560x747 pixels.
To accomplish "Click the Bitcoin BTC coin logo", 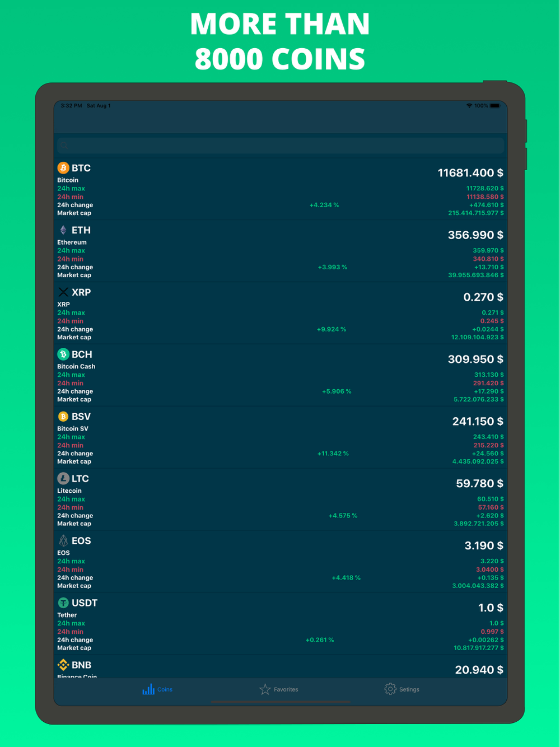I will pos(63,168).
